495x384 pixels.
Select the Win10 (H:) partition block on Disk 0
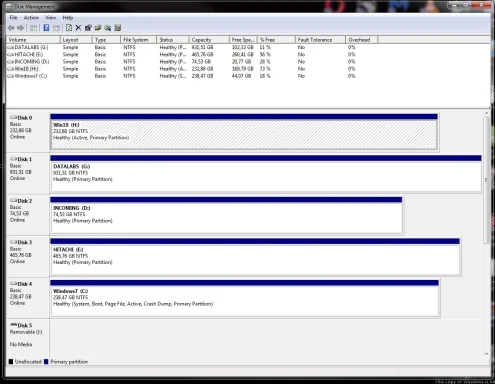244,132
